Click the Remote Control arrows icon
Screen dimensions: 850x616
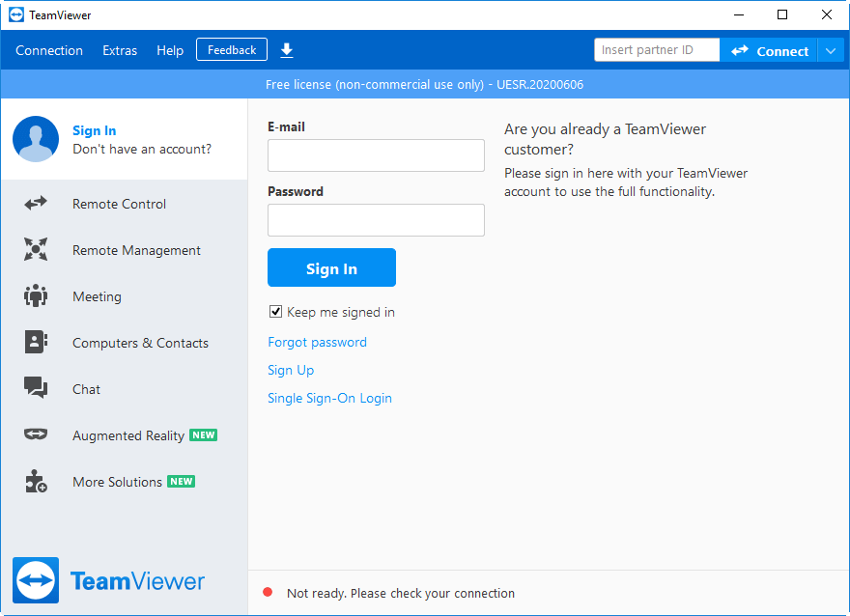tap(36, 203)
